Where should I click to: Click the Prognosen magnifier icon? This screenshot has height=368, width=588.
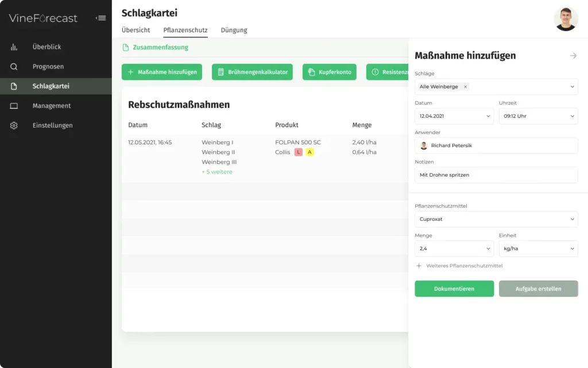coord(14,67)
